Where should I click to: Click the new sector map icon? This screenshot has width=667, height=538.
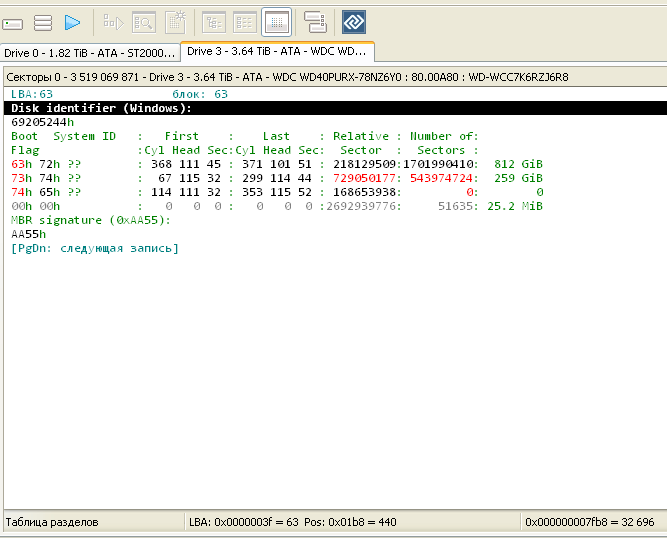[x=176, y=22]
